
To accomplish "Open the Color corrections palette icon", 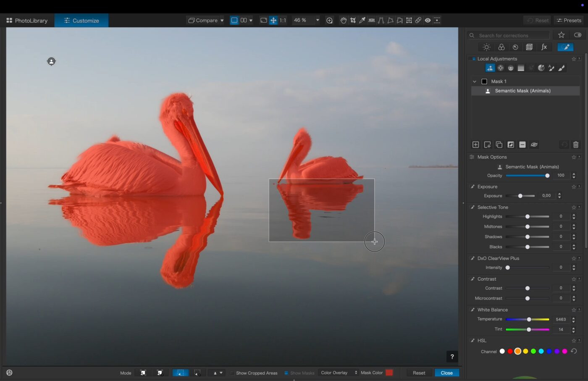I will click(501, 47).
